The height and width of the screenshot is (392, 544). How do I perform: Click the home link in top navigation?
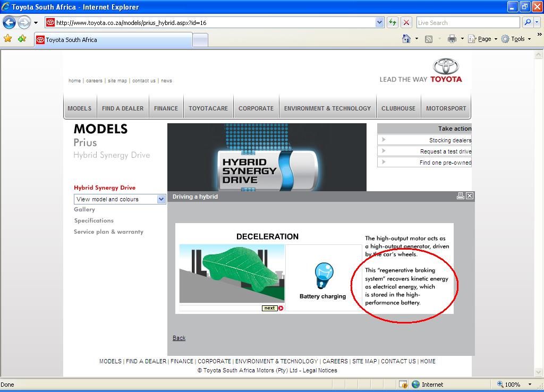pos(74,81)
